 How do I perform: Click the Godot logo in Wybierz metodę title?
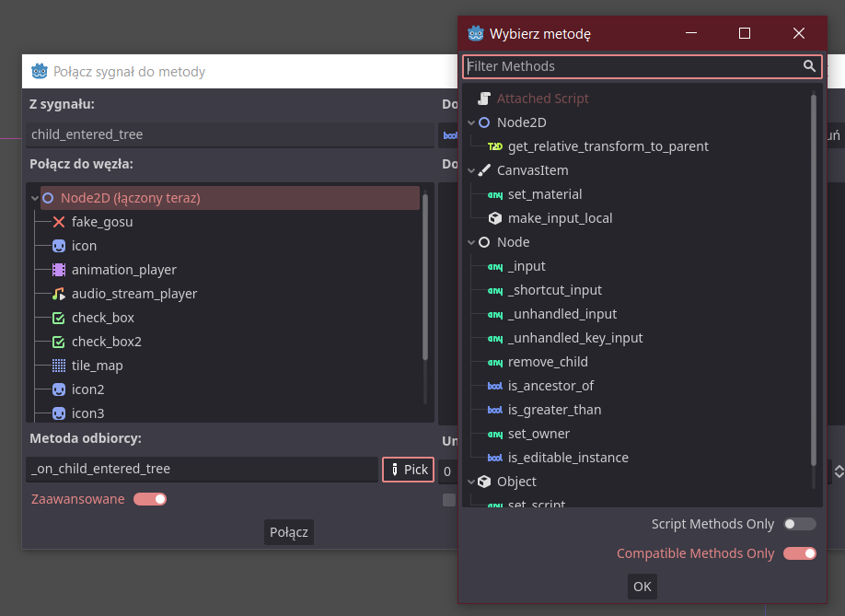tap(476, 33)
